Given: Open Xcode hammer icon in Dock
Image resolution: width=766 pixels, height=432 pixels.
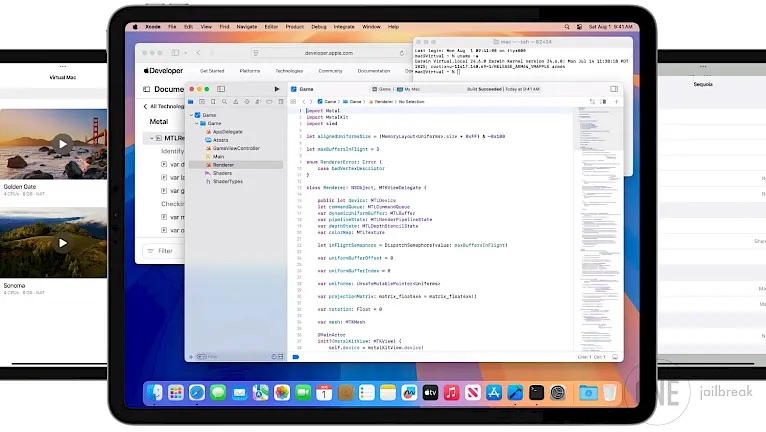Looking at the screenshot, I should point(515,392).
